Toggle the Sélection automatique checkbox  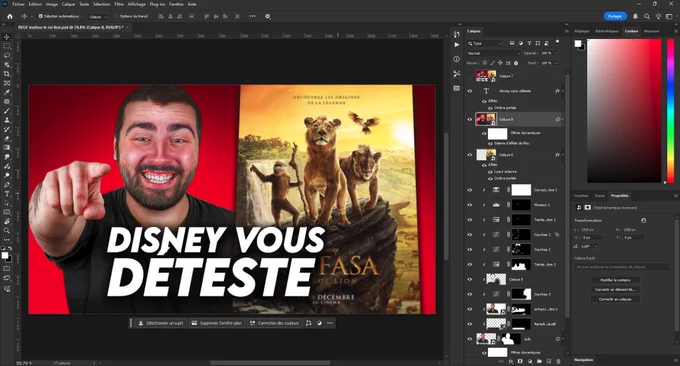tap(41, 16)
